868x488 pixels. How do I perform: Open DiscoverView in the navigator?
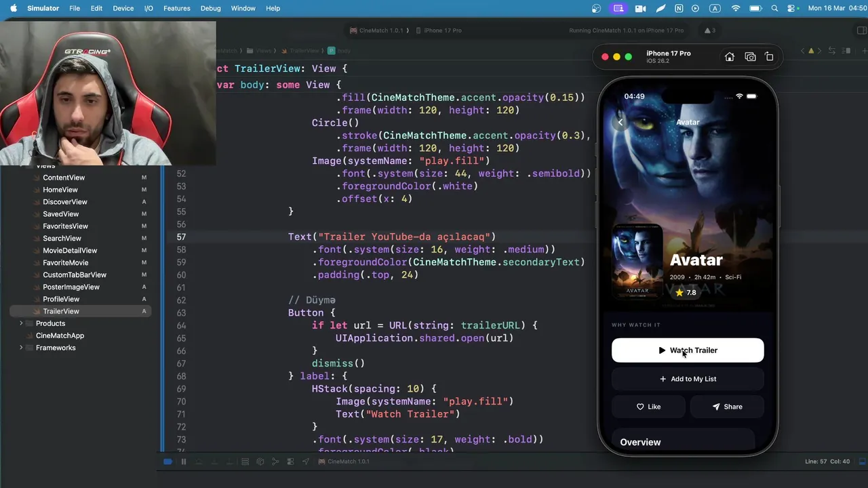[65, 202]
